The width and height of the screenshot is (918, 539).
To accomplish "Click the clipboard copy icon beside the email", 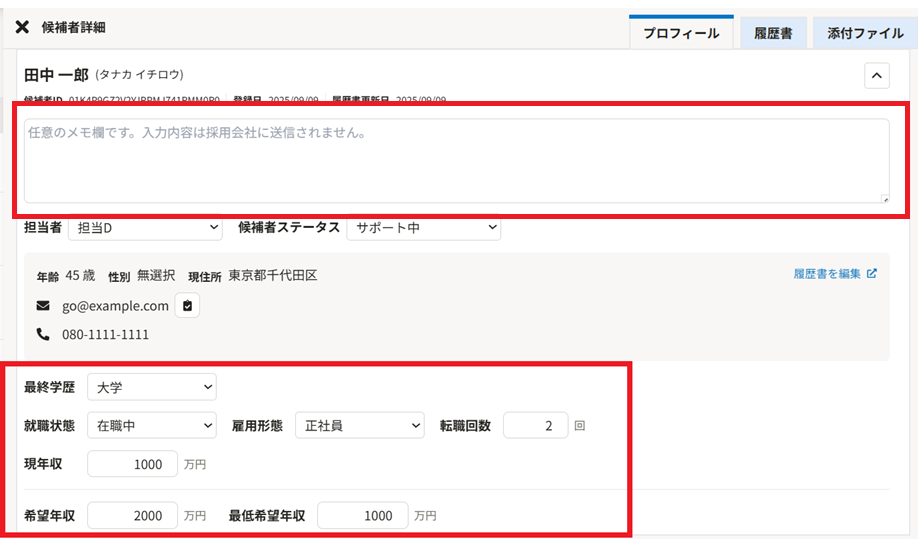I will tap(187, 306).
